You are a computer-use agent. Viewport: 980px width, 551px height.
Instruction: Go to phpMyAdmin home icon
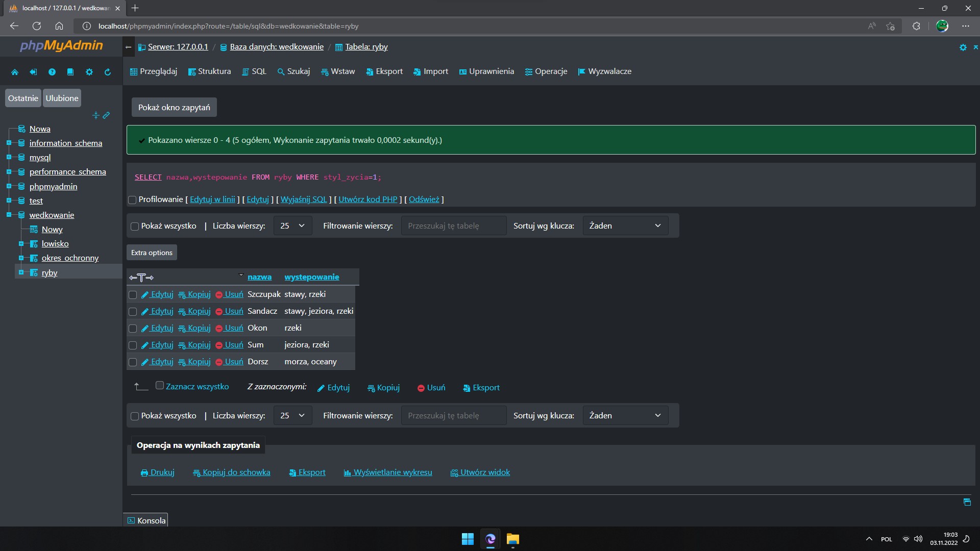(15, 72)
